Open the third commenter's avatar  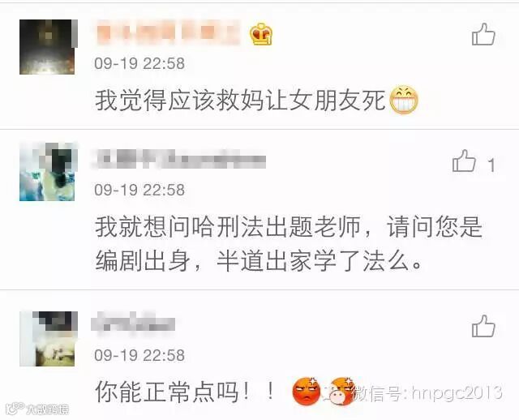[x=47, y=339]
